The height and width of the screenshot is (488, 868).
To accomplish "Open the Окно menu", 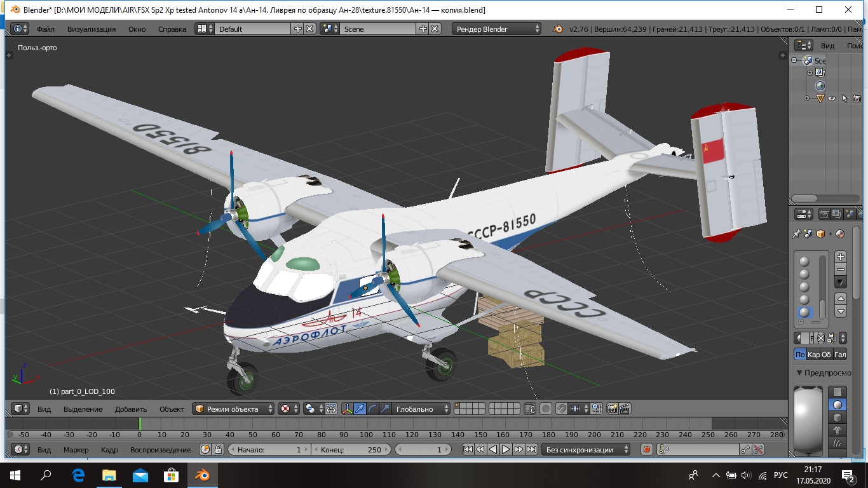I will [137, 29].
